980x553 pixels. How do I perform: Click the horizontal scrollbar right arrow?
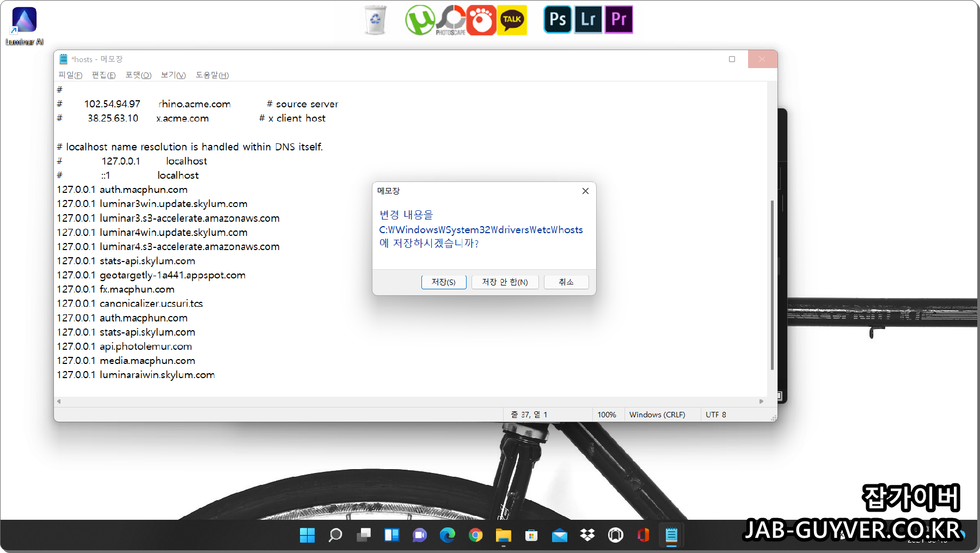click(x=761, y=402)
